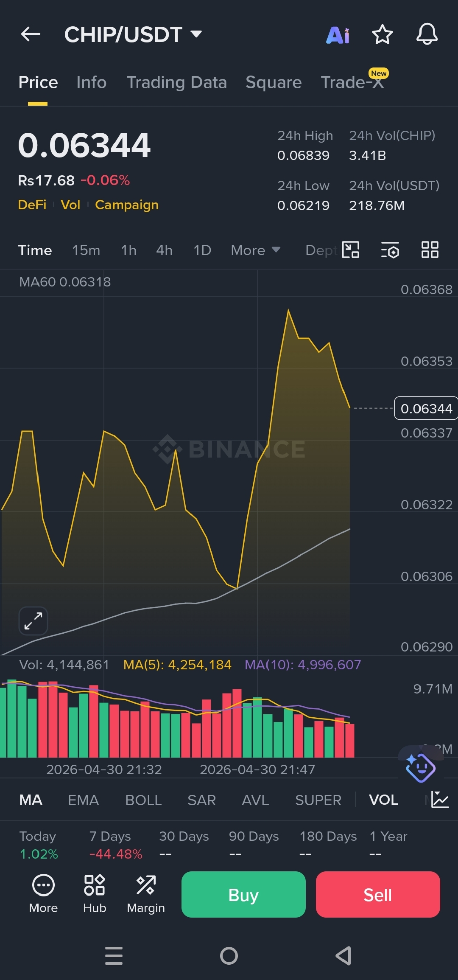Tap the Today 1.02% stat
This screenshot has height=980, width=458.
click(39, 845)
